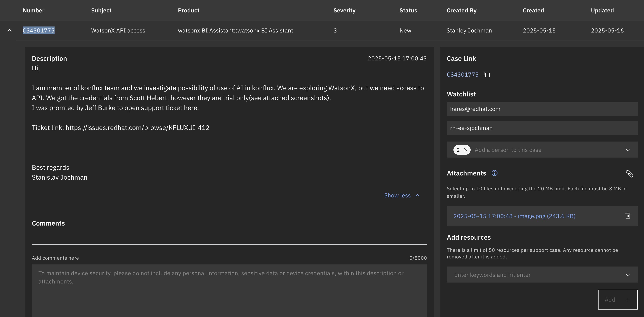Sort by Status column header
The image size is (644, 317).
coord(408,11)
